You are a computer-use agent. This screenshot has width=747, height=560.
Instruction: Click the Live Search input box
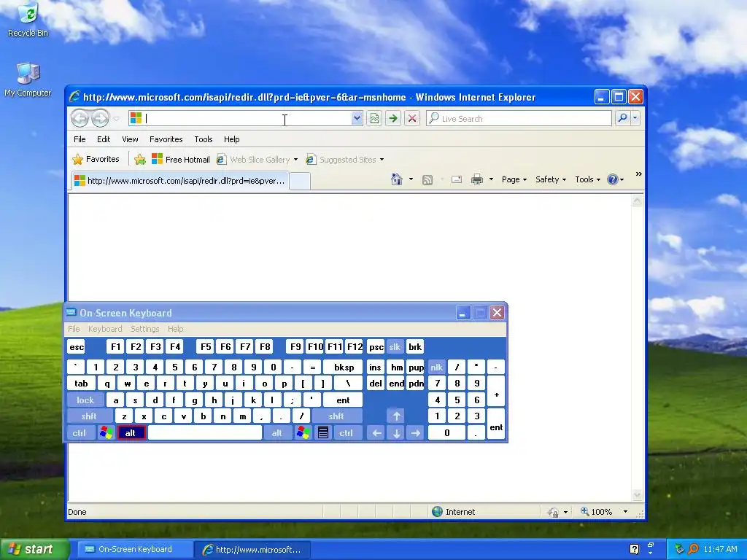[x=519, y=118]
